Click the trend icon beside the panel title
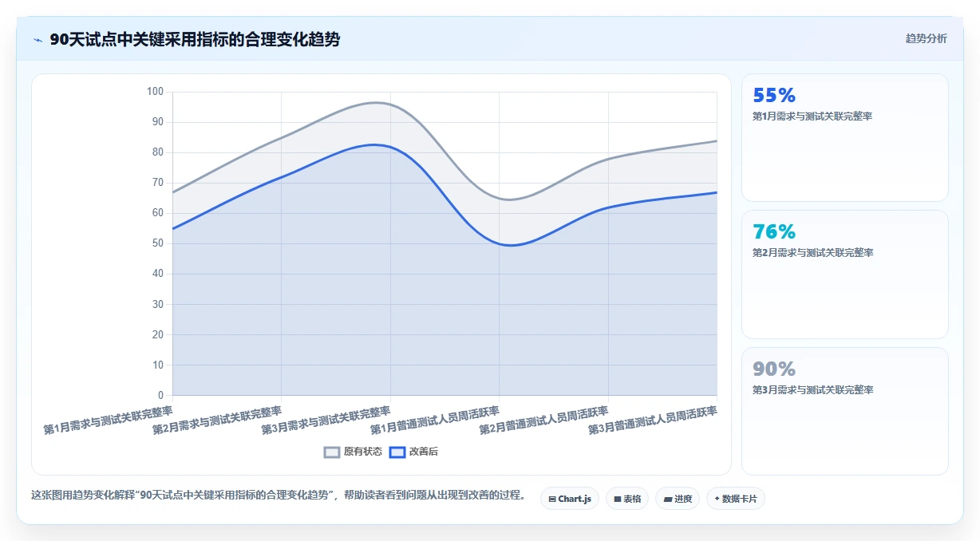The width and height of the screenshot is (980, 541). 38,40
